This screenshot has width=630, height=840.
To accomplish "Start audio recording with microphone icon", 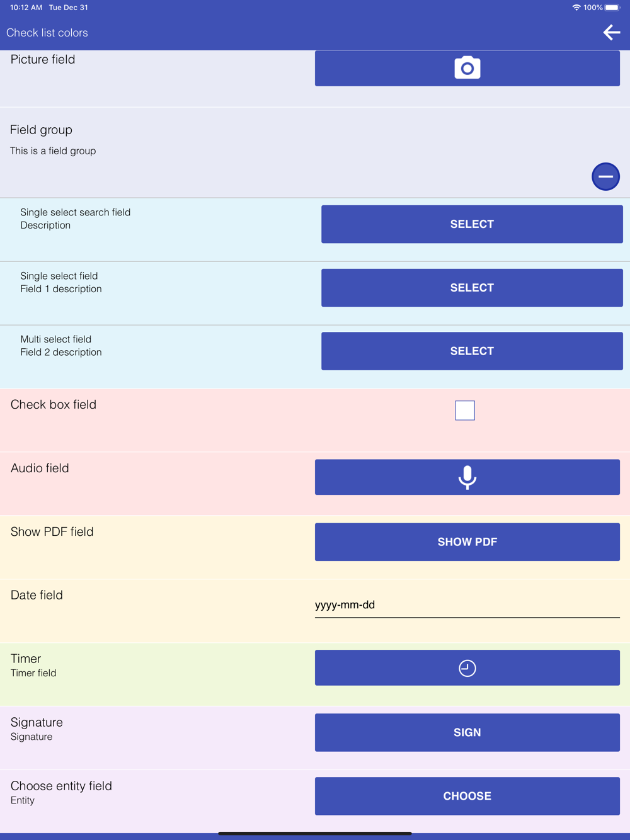I will (x=467, y=477).
